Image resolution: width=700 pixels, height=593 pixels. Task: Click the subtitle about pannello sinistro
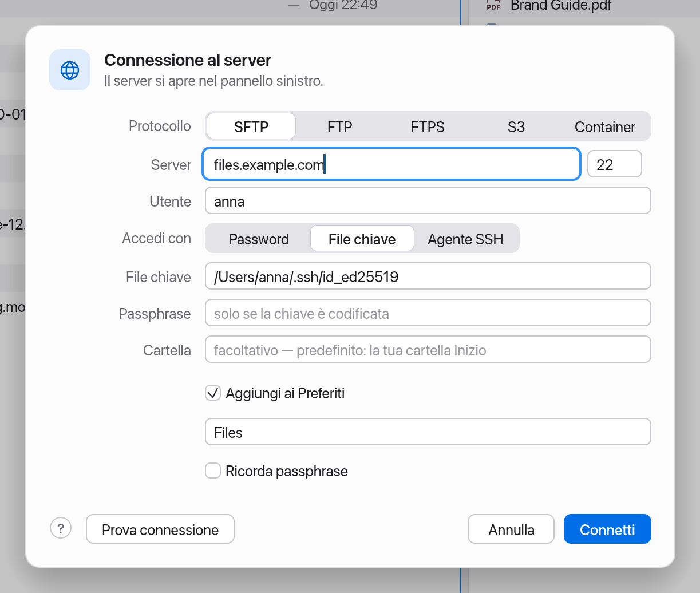[213, 81]
